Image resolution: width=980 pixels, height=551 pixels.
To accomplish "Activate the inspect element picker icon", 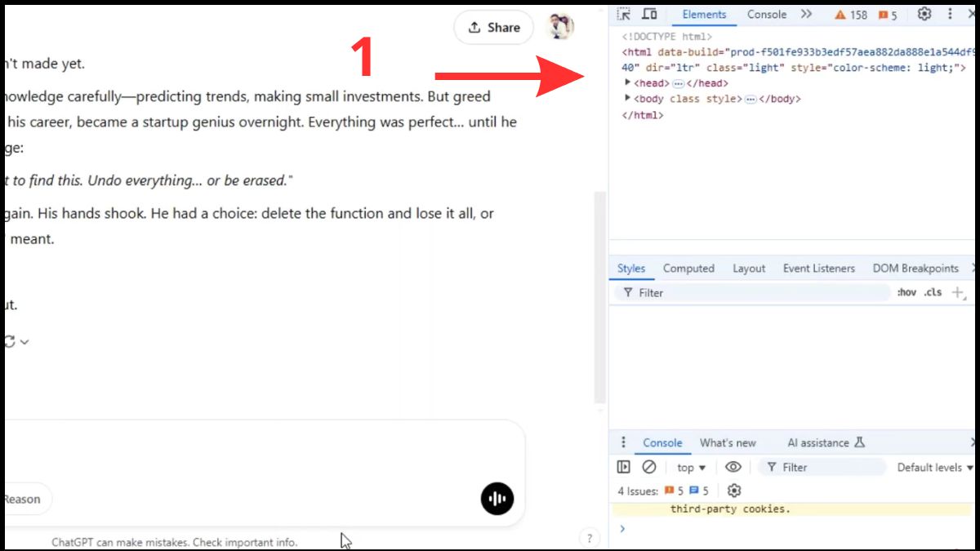I will (624, 14).
